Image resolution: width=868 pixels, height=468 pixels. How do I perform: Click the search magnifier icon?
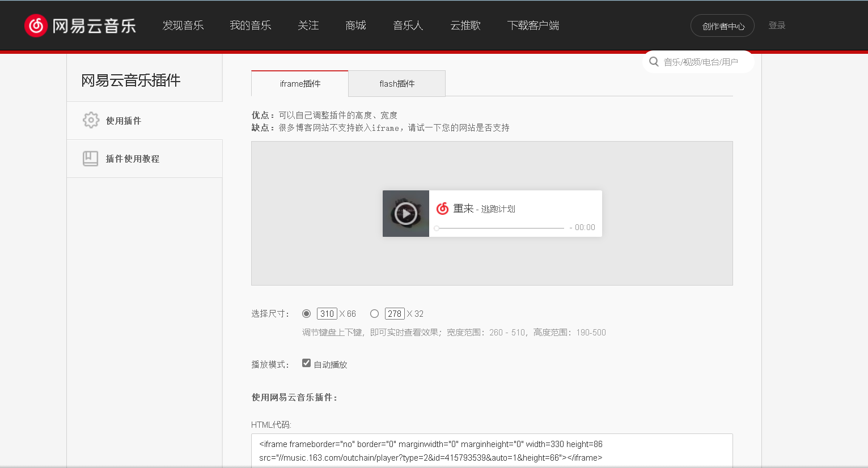click(x=654, y=61)
